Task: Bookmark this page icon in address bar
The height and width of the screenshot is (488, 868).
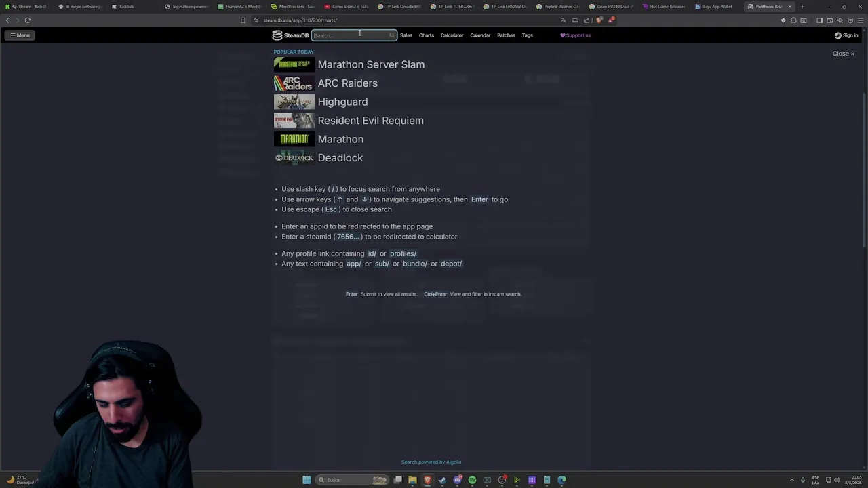Action: (x=243, y=20)
